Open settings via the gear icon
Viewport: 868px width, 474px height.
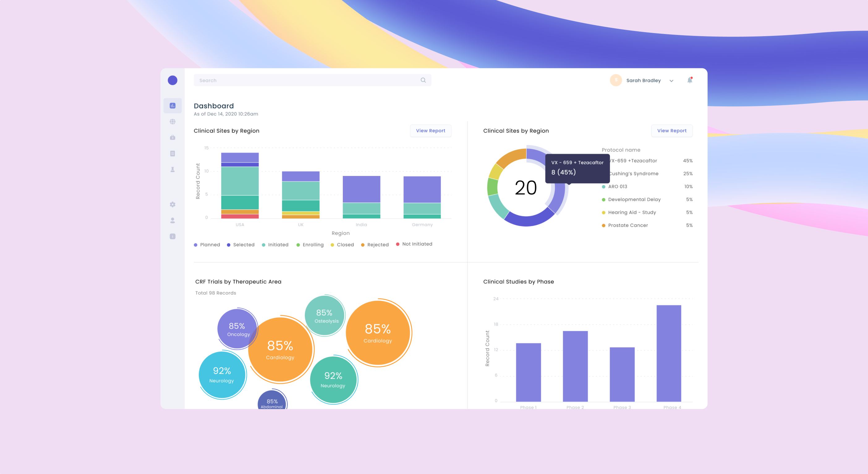[172, 204]
